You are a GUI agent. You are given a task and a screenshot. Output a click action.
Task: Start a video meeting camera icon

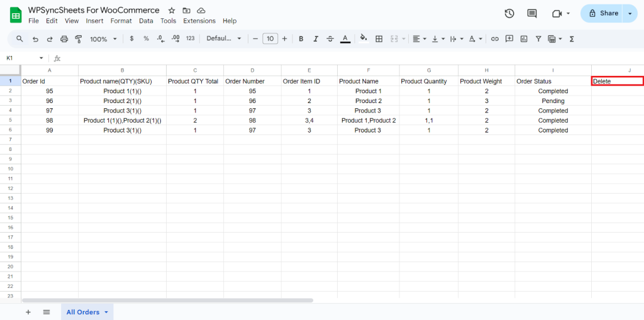click(557, 14)
